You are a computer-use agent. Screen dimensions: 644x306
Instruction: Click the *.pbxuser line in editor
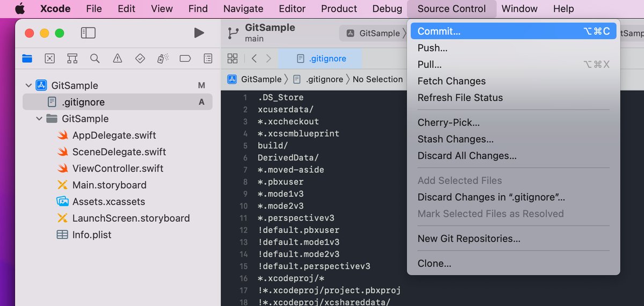click(281, 182)
